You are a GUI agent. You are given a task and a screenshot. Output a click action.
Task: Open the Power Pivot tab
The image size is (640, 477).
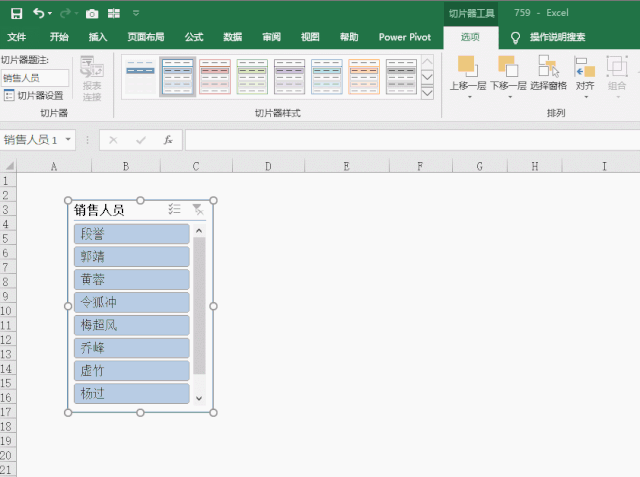coord(404,37)
